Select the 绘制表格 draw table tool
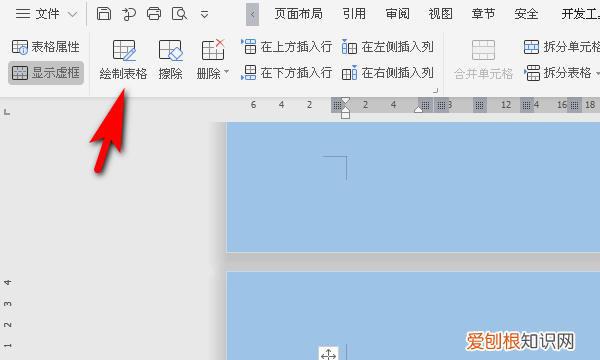600x360 pixels. (x=123, y=60)
